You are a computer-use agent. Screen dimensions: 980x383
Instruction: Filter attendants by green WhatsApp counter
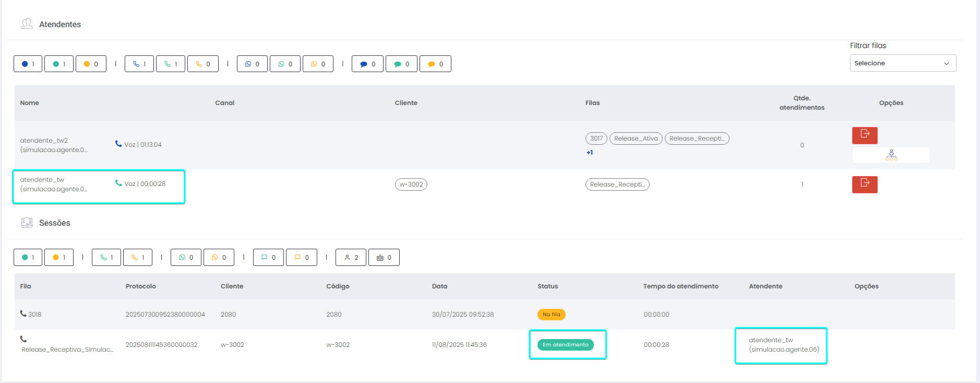285,64
